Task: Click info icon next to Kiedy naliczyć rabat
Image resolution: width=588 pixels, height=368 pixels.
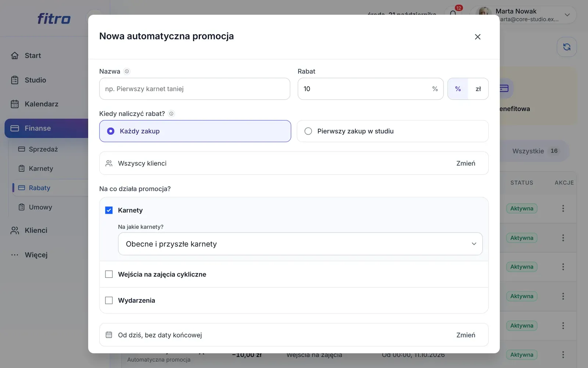Action: pos(171,114)
